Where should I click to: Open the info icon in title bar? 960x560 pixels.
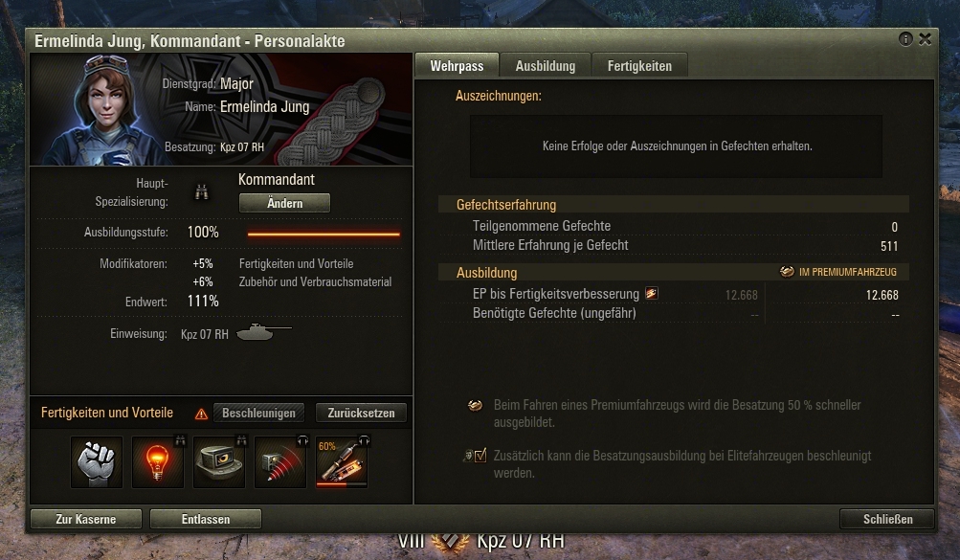(x=905, y=39)
